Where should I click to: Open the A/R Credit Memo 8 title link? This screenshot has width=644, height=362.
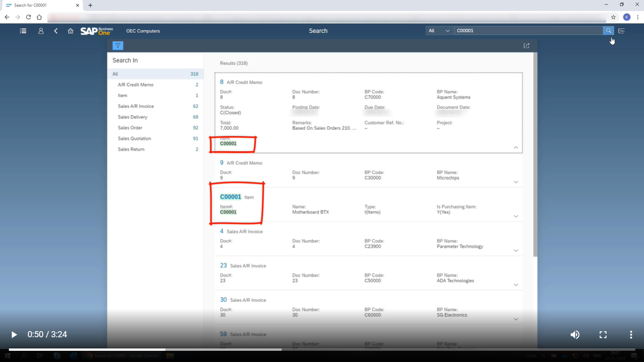click(222, 82)
